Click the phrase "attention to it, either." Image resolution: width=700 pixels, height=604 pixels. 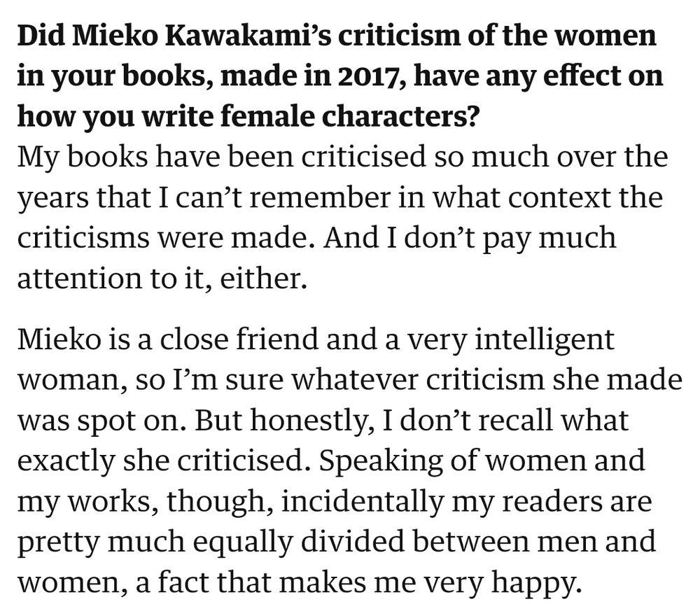click(162, 279)
